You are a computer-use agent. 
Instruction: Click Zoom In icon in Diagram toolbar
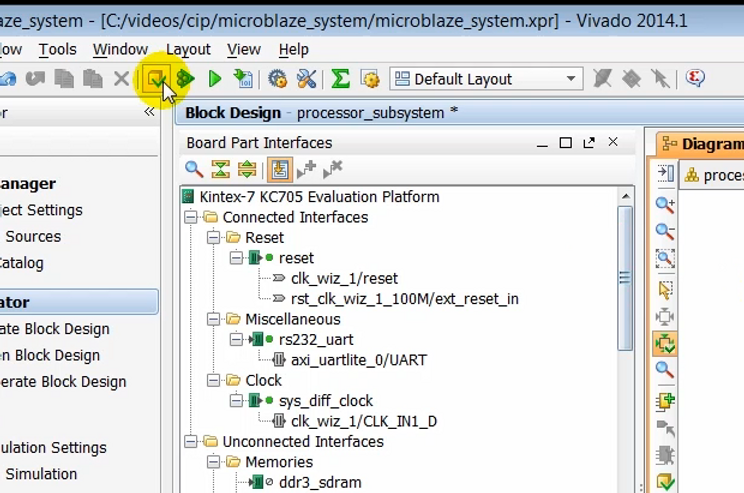point(665,204)
